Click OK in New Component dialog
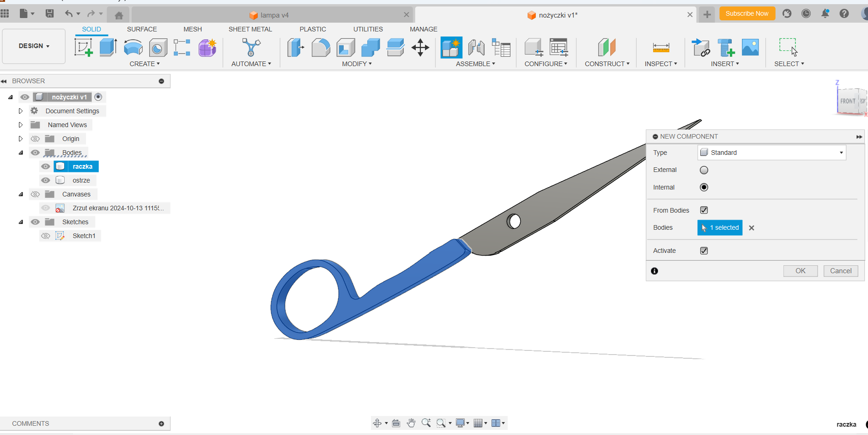This screenshot has height=435, width=868. (801, 271)
